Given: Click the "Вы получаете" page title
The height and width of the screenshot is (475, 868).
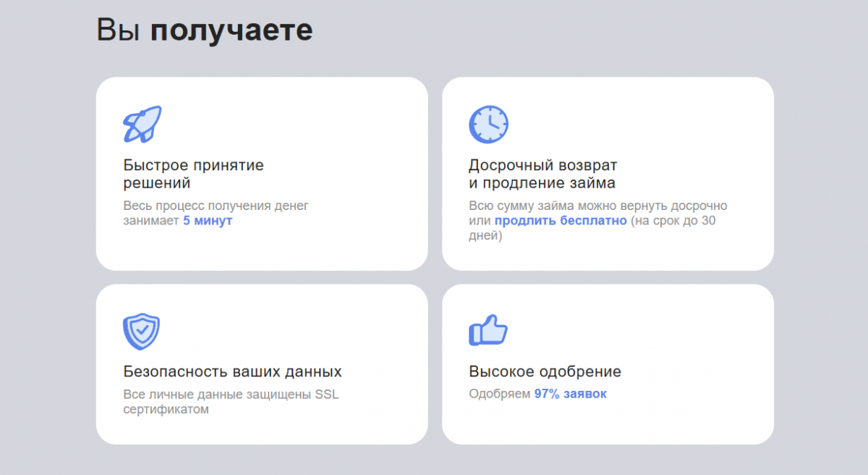Looking at the screenshot, I should [x=205, y=30].
